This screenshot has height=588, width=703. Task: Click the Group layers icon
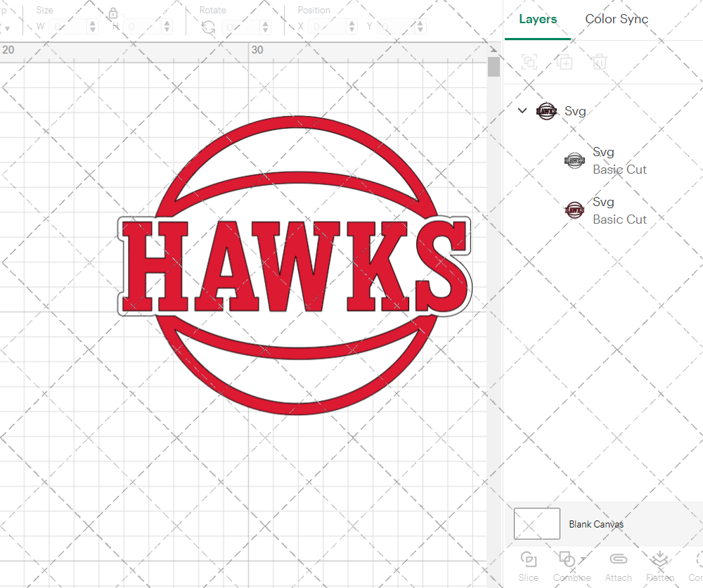pyautogui.click(x=529, y=61)
